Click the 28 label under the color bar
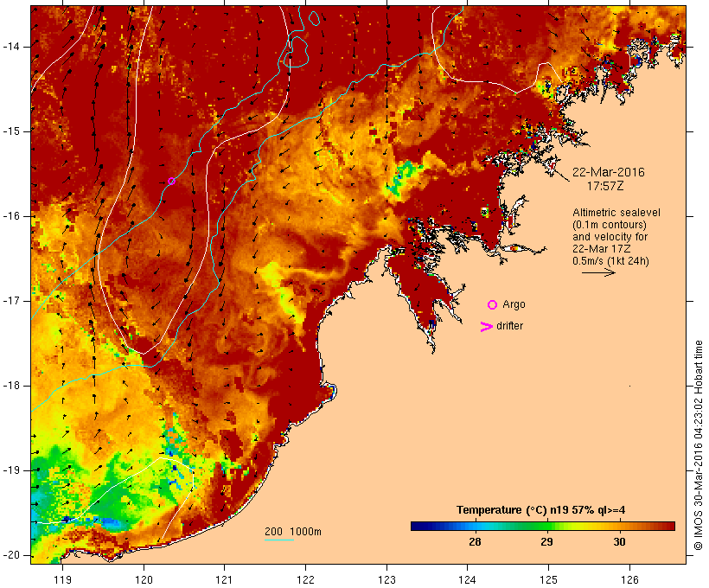709x588 pixels. (475, 542)
